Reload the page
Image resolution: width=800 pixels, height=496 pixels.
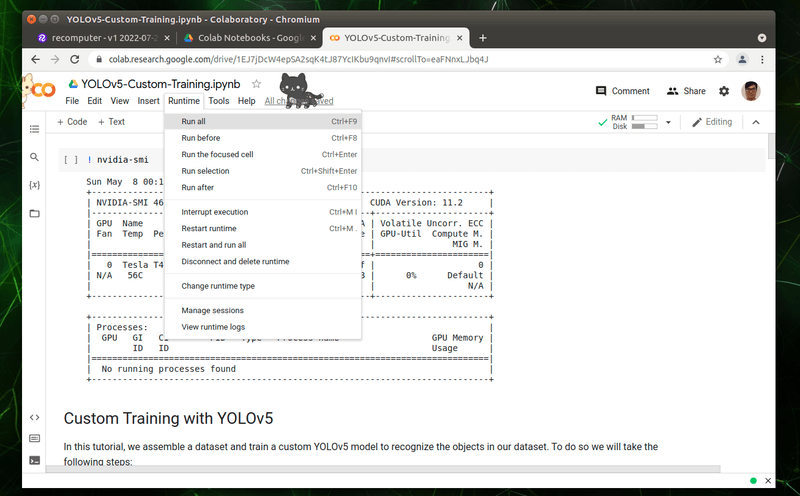tap(74, 59)
